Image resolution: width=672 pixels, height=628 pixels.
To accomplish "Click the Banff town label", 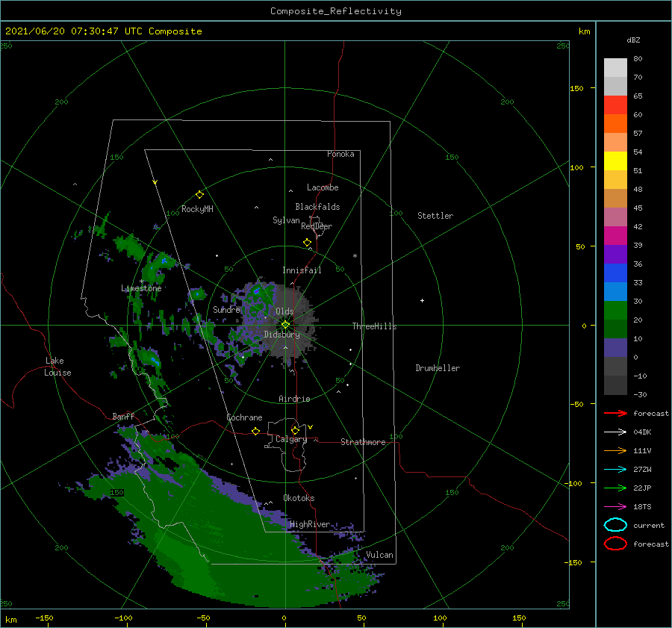I will coord(123,417).
